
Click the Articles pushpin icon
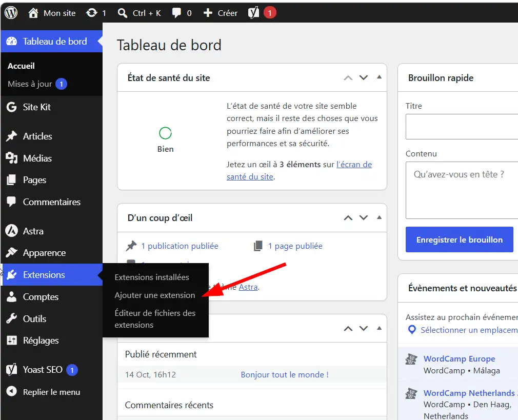click(x=12, y=136)
